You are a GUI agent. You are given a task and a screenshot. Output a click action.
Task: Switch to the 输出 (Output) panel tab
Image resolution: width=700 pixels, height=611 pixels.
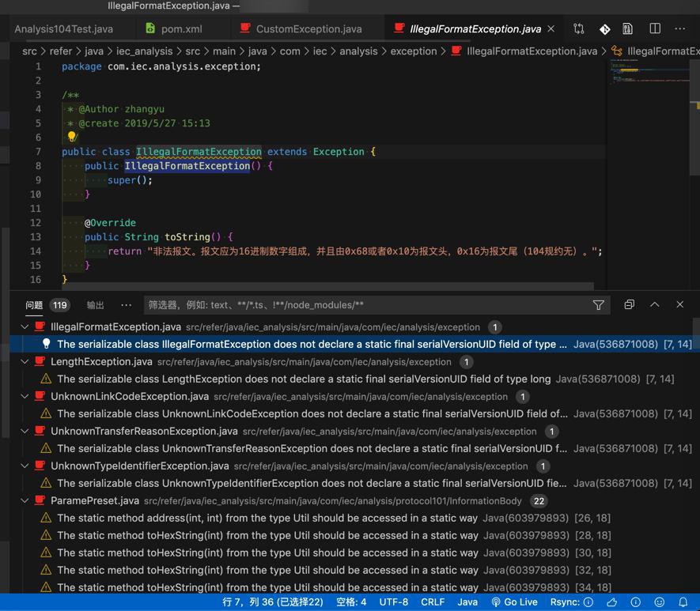tap(96, 305)
